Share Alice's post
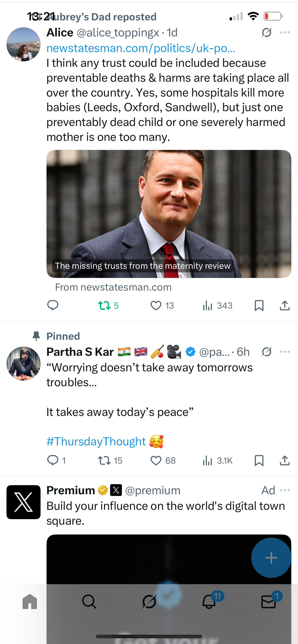This screenshot has width=298, height=644. point(285,305)
